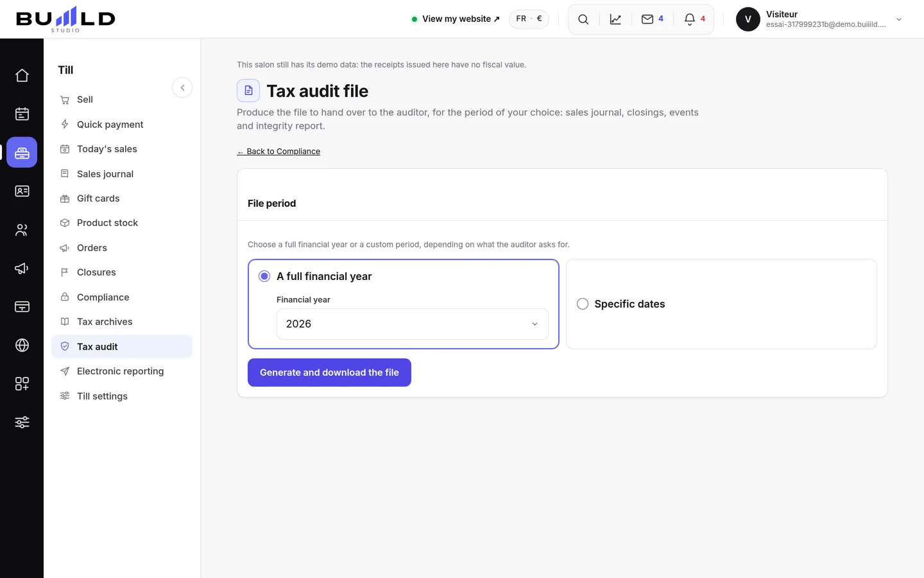This screenshot has height=578, width=924.
Task: Open Orders menu item
Action: point(122,248)
